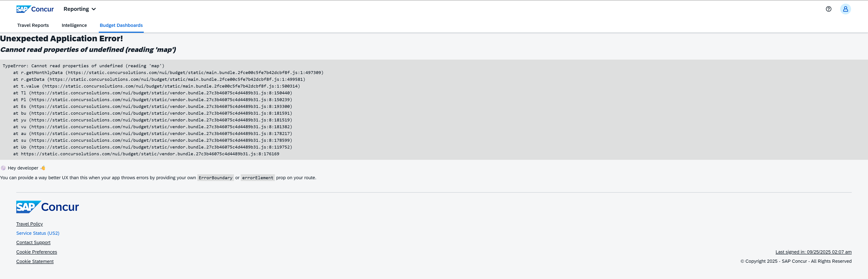
Task: Click the 'Hey developer' text
Action: point(23,168)
